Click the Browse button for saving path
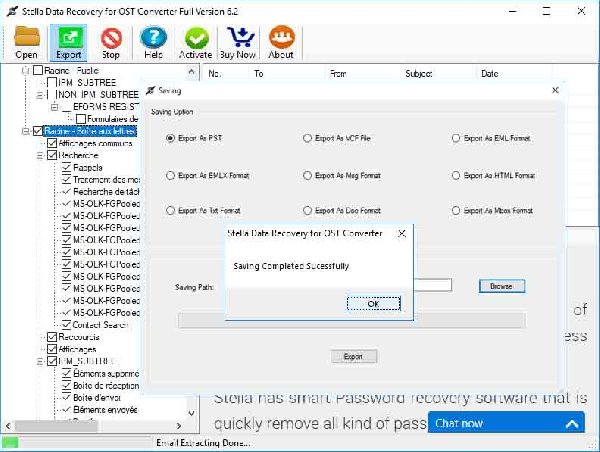The width and height of the screenshot is (600, 452). tap(500, 286)
